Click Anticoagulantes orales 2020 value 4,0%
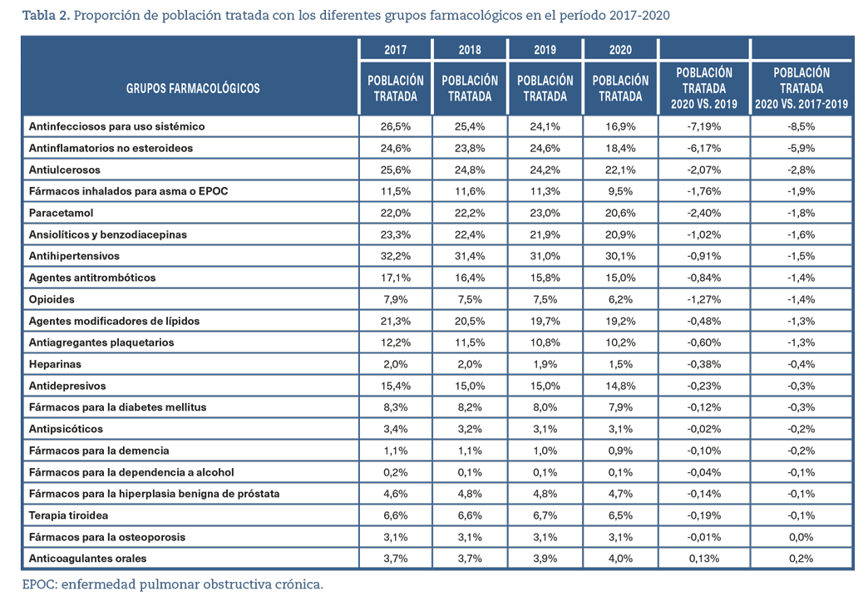The width and height of the screenshot is (868, 596). coord(620,559)
